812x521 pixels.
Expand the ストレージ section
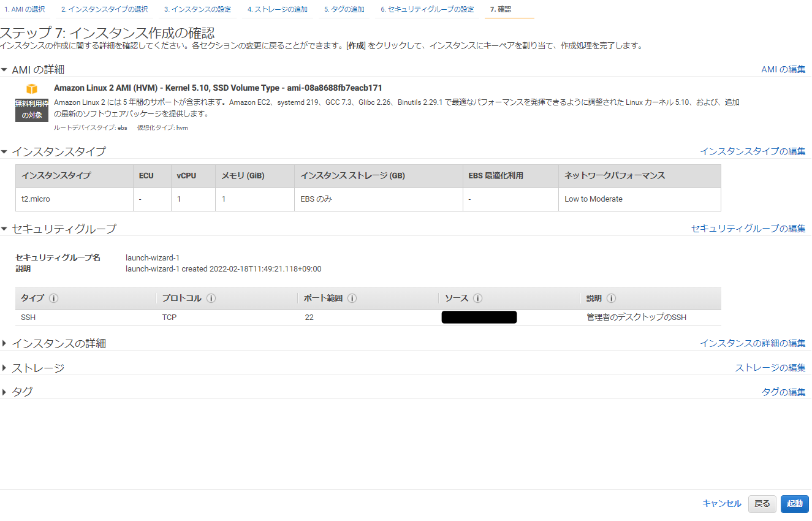coord(4,368)
